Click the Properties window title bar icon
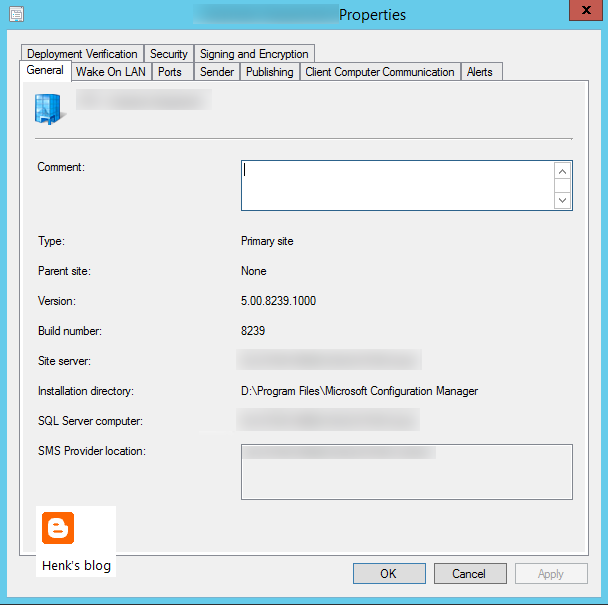 pos(17,15)
